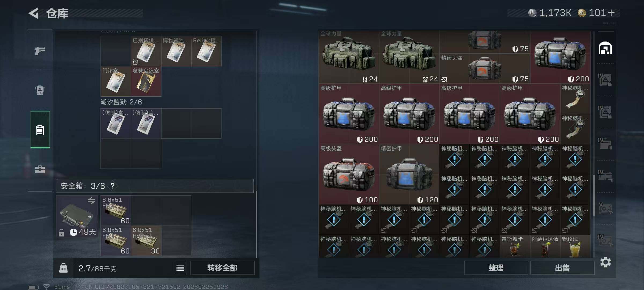Click the 出售 sell button

coord(562,268)
